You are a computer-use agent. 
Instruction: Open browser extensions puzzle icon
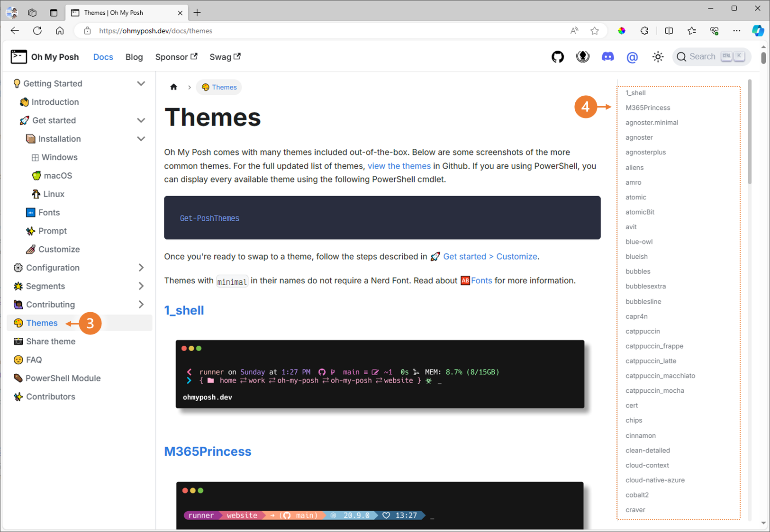pyautogui.click(x=644, y=31)
